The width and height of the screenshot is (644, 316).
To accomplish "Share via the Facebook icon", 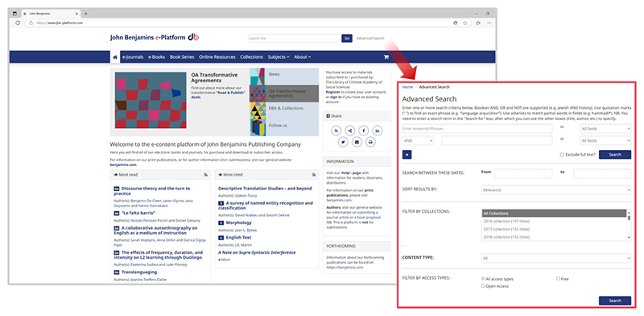I will [364, 131].
